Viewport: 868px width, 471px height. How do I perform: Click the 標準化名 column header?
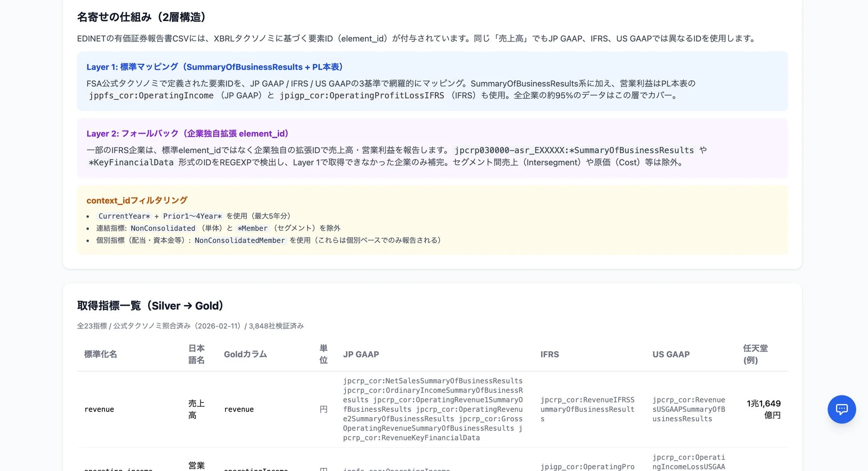pyautogui.click(x=101, y=354)
